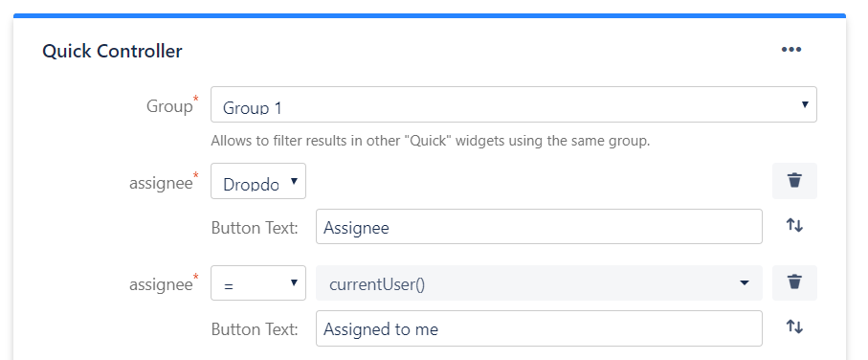Open the assignee Dropdown type selector

258,181
